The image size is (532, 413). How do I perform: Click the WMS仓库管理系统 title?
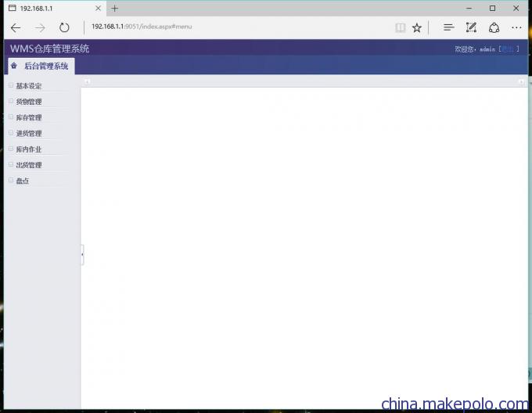(x=49, y=48)
